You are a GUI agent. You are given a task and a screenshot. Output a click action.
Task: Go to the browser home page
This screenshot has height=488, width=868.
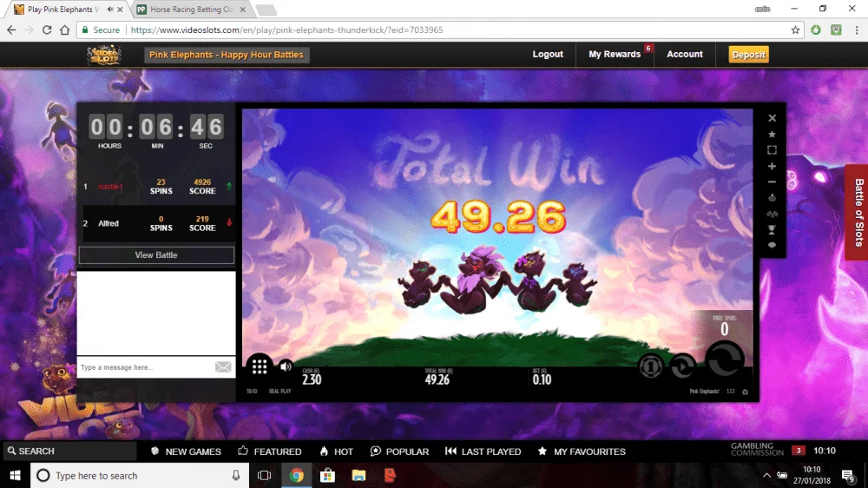(x=65, y=30)
